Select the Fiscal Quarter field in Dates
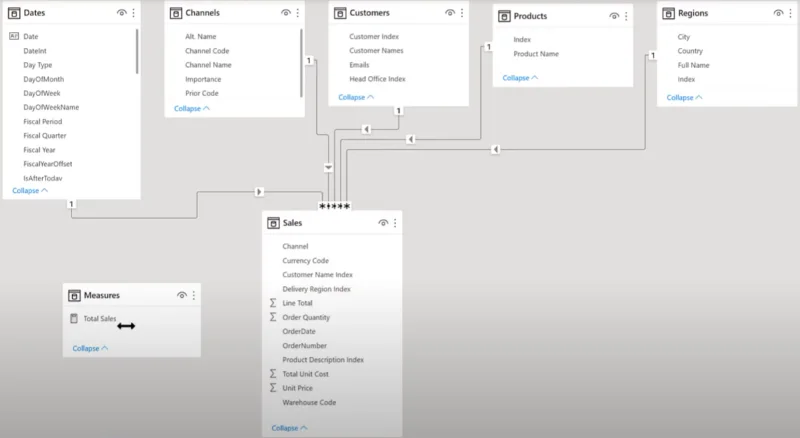Screen dimensions: 800x438 [45, 136]
